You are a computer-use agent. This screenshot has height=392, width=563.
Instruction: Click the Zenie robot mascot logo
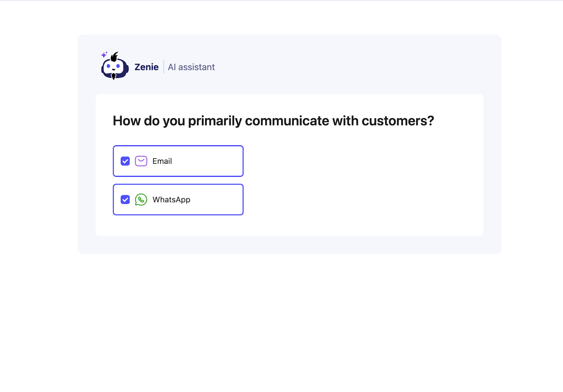(x=115, y=66)
